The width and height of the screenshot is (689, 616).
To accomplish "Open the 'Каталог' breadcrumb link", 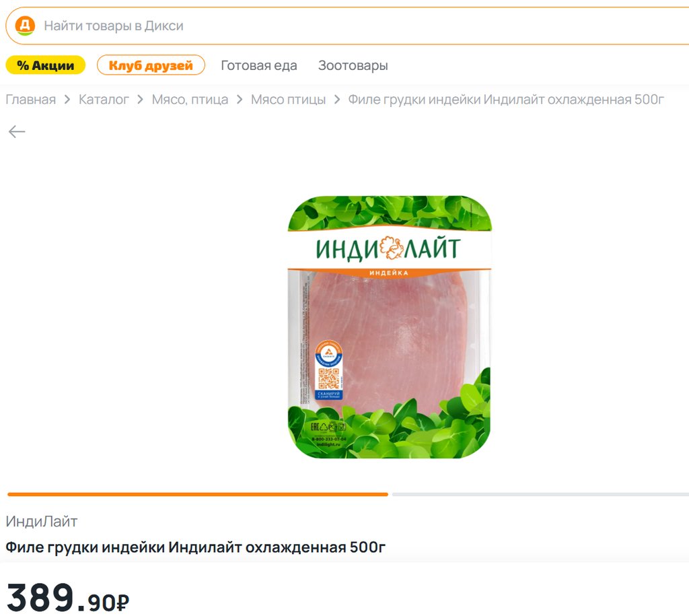I will click(x=104, y=100).
